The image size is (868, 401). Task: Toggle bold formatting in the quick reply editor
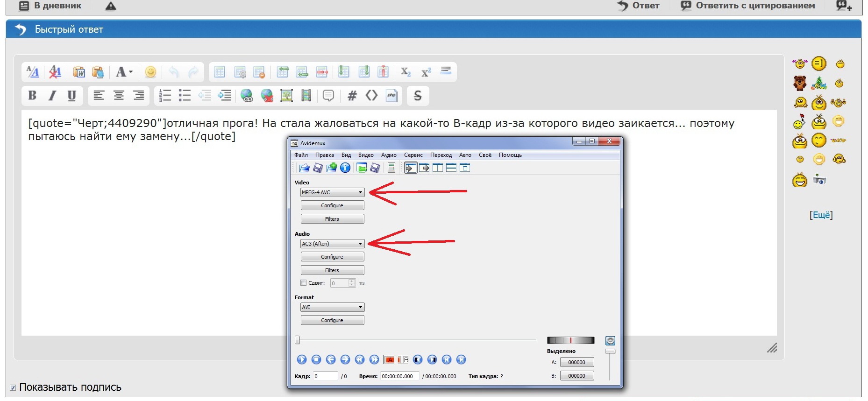click(32, 96)
